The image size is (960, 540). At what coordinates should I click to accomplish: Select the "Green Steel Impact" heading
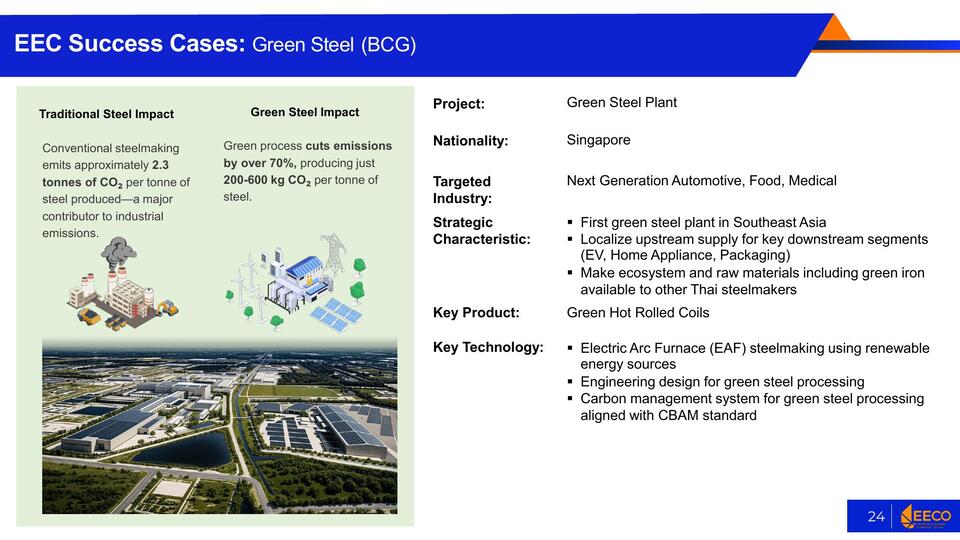[x=304, y=112]
